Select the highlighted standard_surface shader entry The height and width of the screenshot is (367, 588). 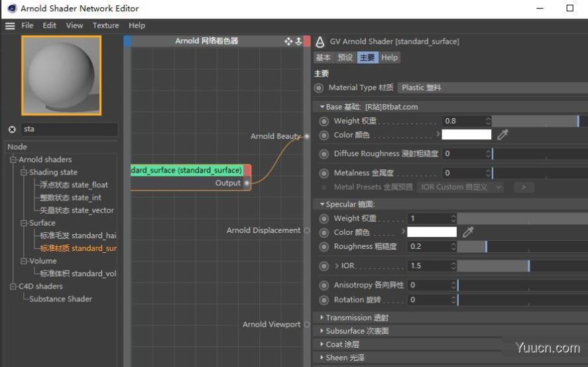click(78, 248)
